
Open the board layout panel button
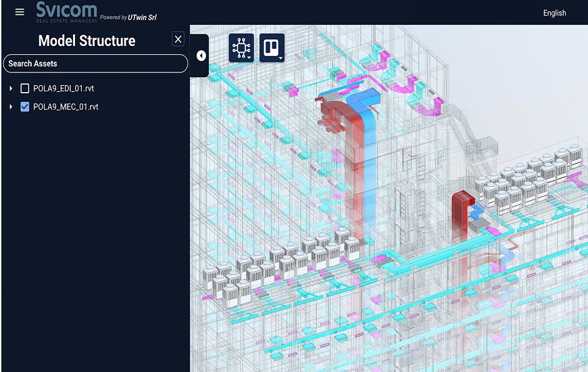[272, 48]
